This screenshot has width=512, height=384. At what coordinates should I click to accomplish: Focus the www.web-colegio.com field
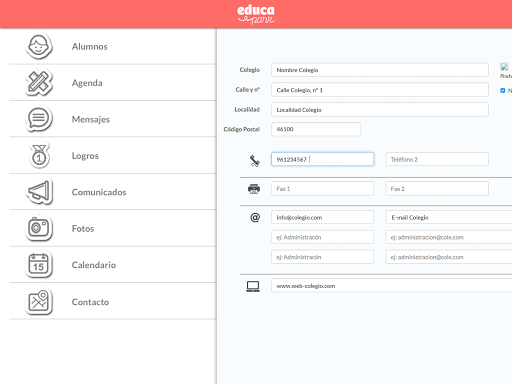point(392,286)
